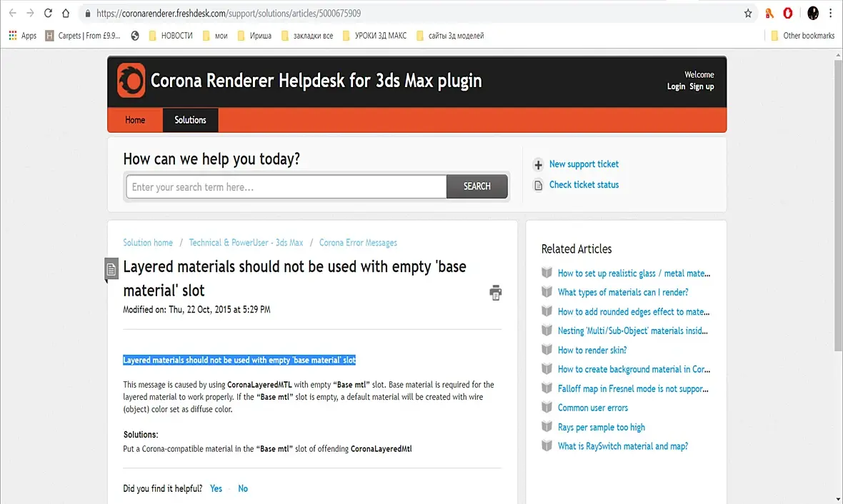Click book icon beside 'Rays per sample too high'

tap(547, 427)
